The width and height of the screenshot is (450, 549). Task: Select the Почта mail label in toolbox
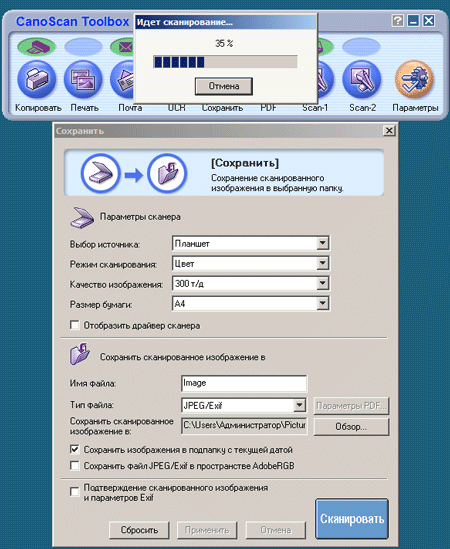130,108
